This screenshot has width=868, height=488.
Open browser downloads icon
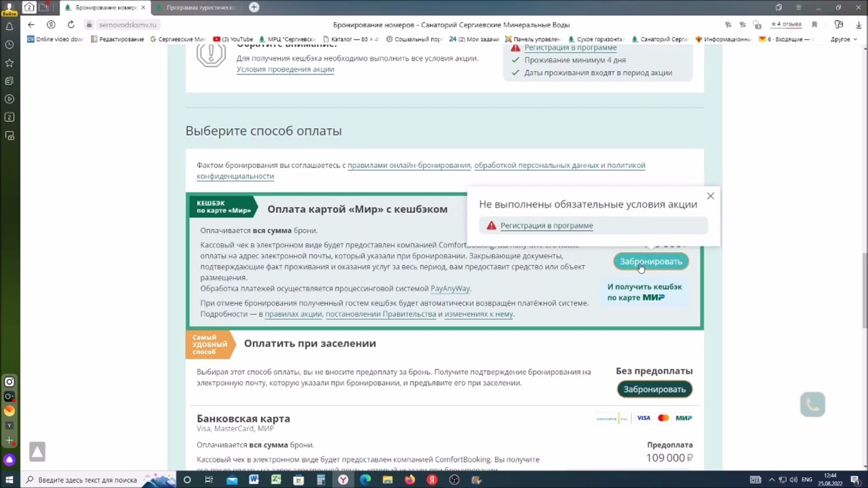pos(859,24)
